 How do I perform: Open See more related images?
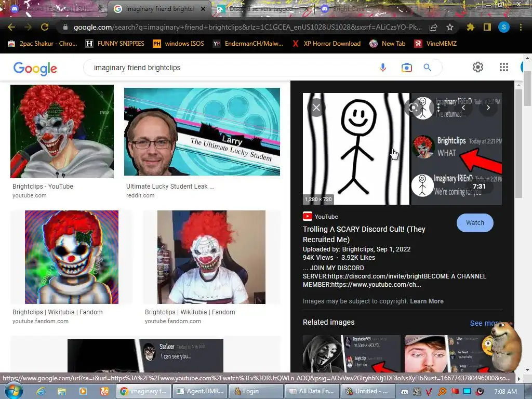click(x=485, y=323)
